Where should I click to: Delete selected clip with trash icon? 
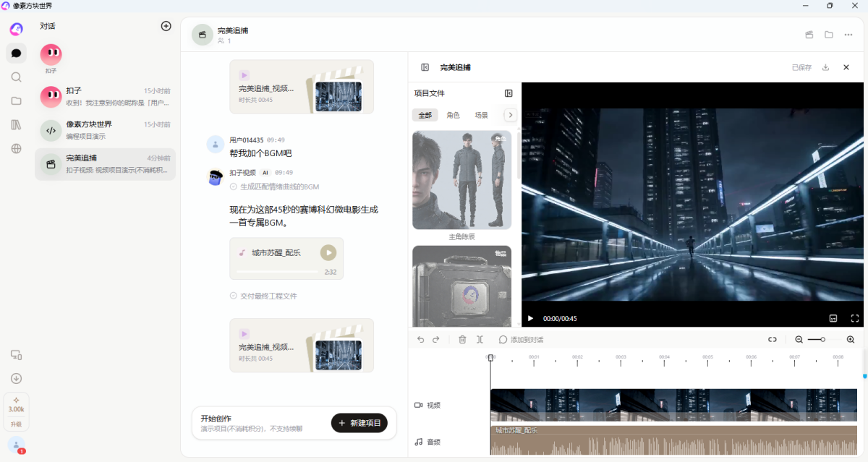click(462, 339)
